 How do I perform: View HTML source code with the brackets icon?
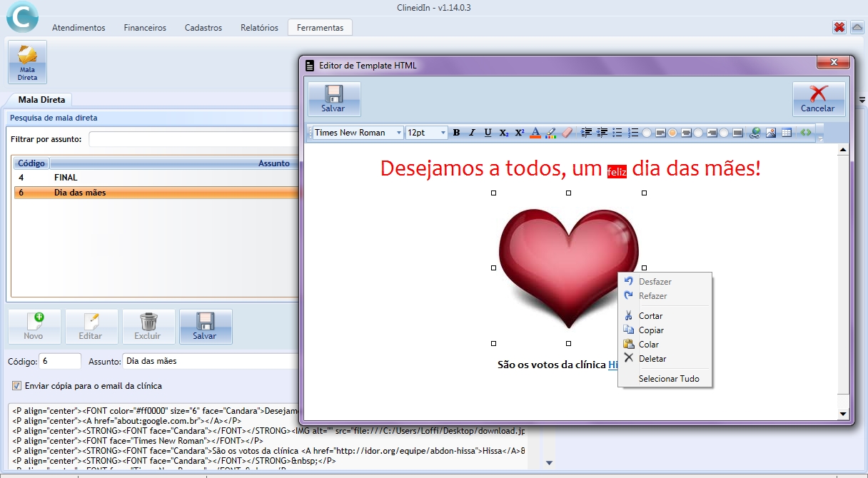804,133
